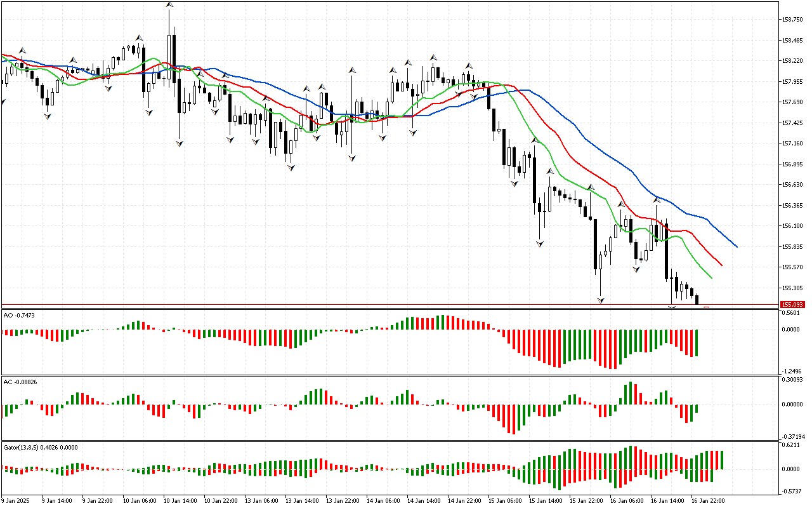
Task: Select the 14 Jan 06:00 time label
Action: point(383,500)
